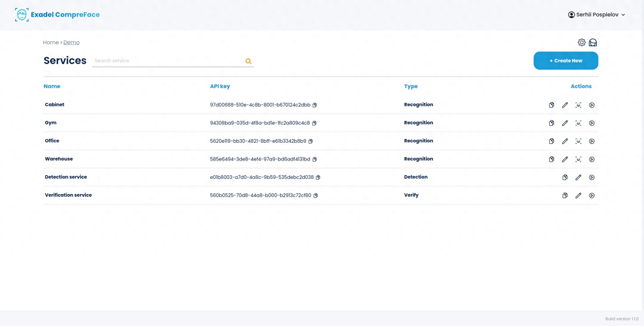Copy the Verification service API key

coord(316,196)
